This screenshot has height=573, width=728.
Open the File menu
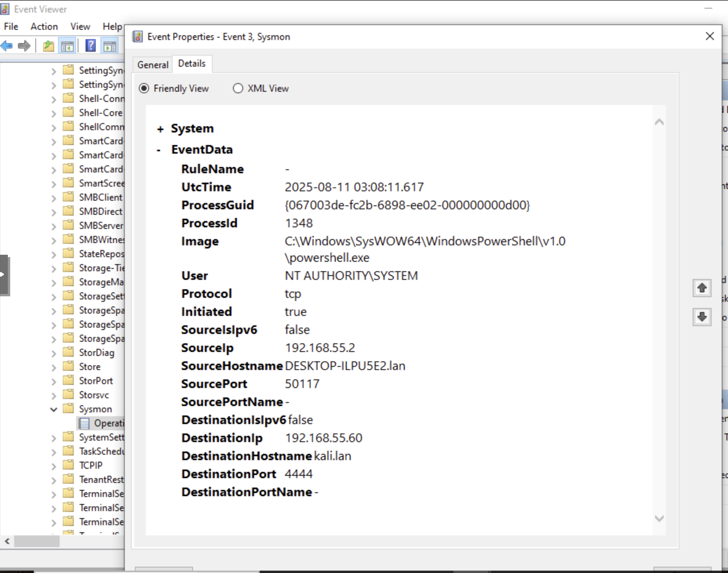(11, 26)
